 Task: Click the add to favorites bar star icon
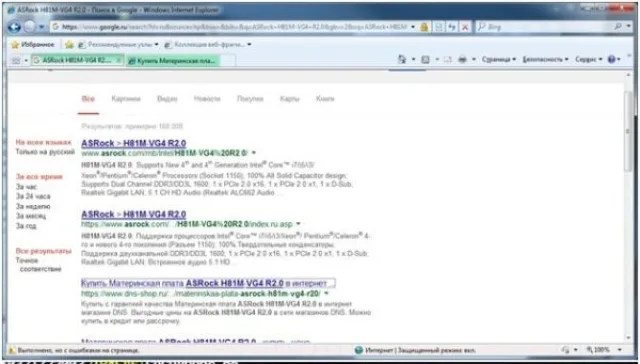[69, 44]
